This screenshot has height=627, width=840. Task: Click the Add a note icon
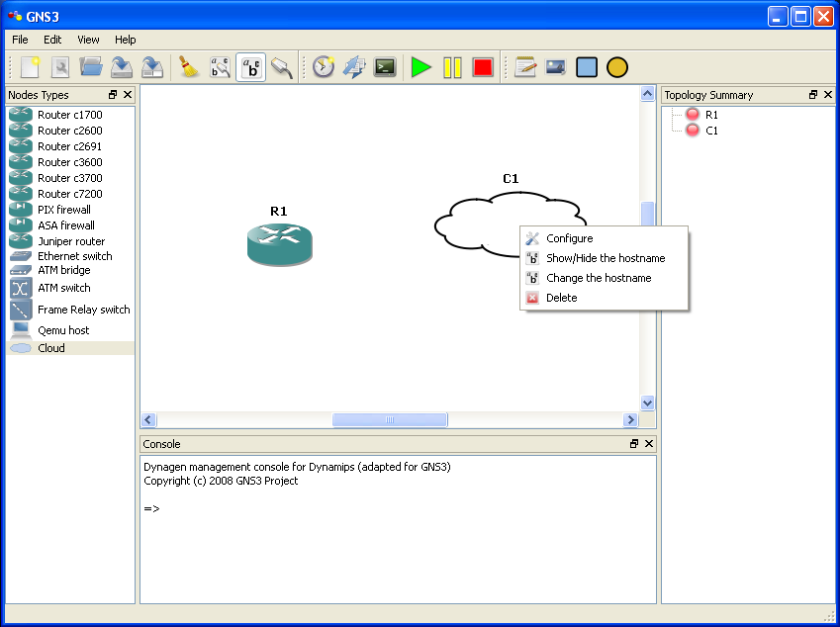(525, 67)
